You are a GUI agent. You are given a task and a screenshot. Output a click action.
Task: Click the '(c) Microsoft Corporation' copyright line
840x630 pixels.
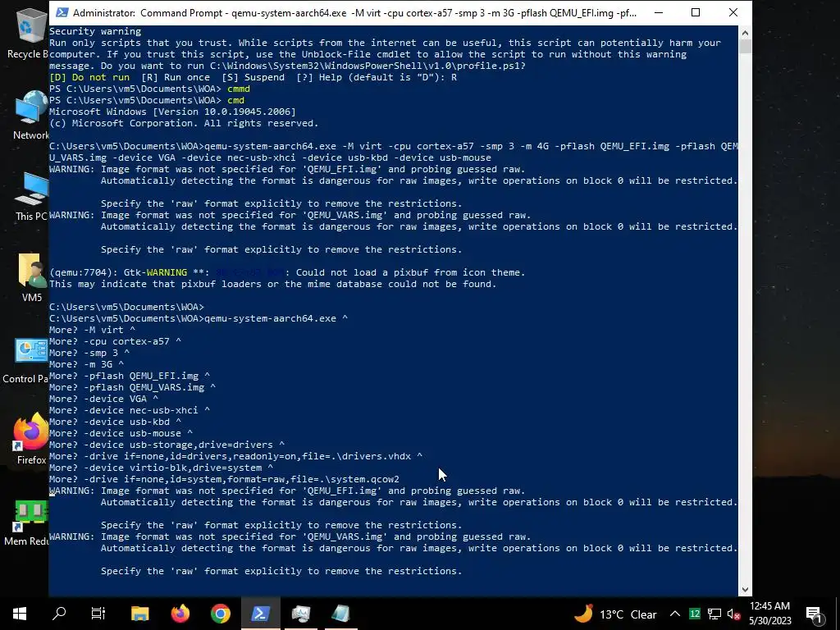tap(184, 123)
